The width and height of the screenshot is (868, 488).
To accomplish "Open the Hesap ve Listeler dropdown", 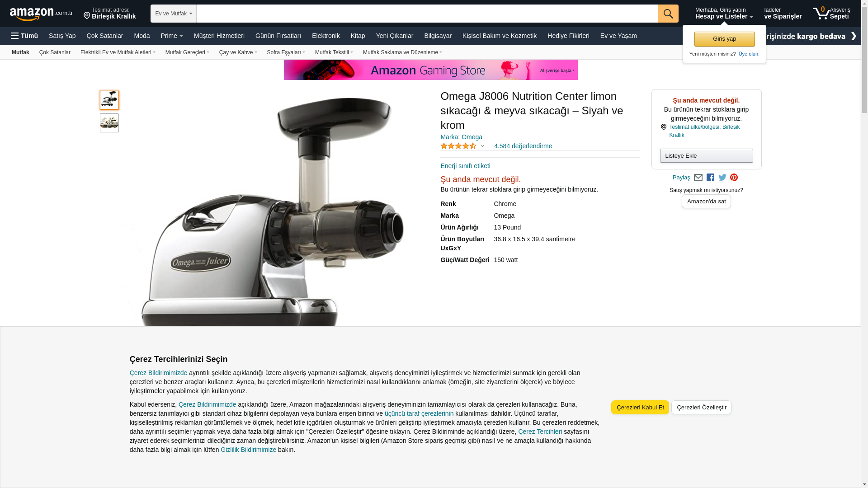I will pos(724,13).
